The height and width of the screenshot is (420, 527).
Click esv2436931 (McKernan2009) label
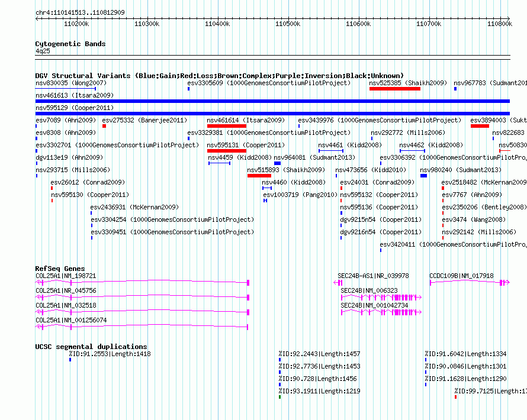click(x=134, y=207)
